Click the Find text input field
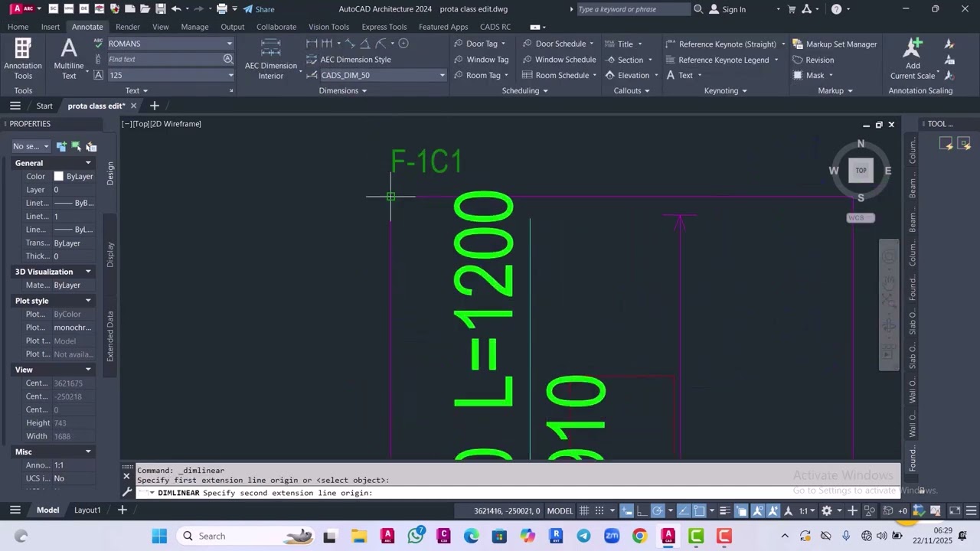980x551 pixels. (165, 59)
